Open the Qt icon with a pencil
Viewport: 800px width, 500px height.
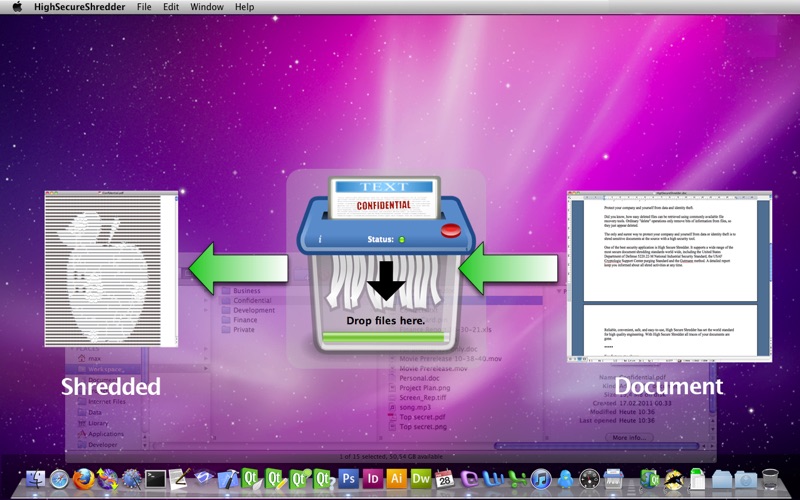[276, 479]
